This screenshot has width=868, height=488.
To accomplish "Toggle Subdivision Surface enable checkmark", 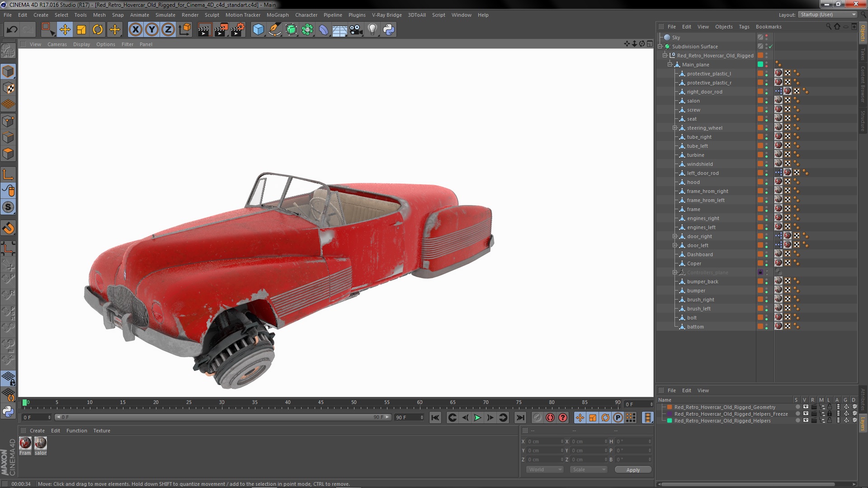I will coord(771,47).
